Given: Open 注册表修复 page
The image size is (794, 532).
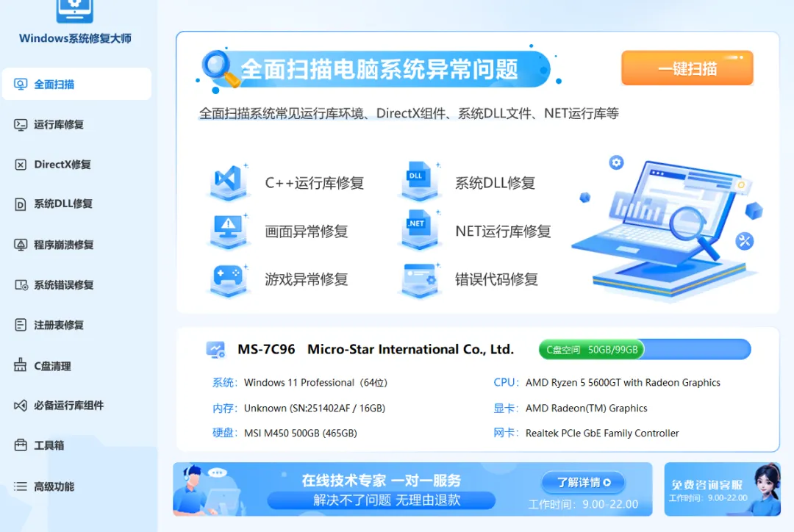Looking at the screenshot, I should point(76,325).
